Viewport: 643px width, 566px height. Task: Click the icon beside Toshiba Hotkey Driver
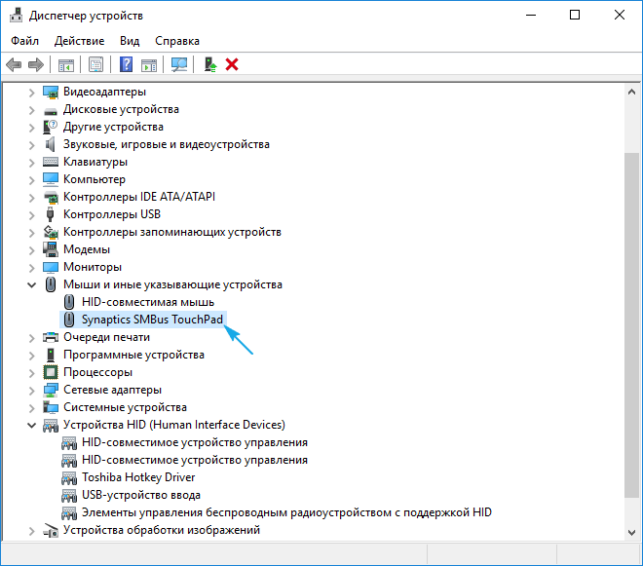(x=69, y=478)
